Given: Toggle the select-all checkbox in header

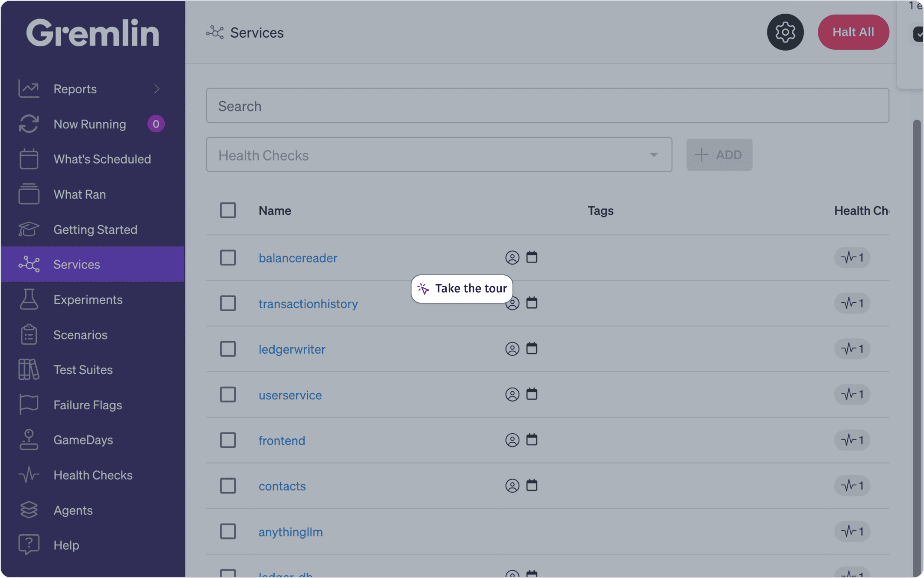Looking at the screenshot, I should [228, 210].
